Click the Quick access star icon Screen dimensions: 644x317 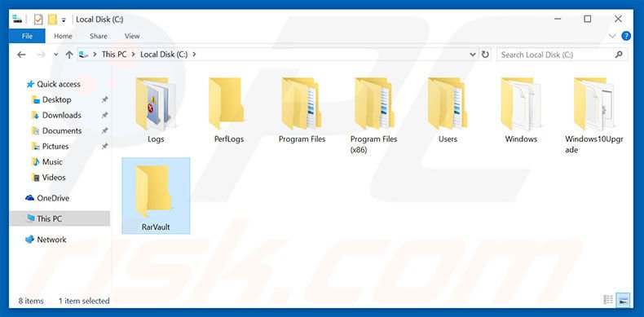[30, 84]
